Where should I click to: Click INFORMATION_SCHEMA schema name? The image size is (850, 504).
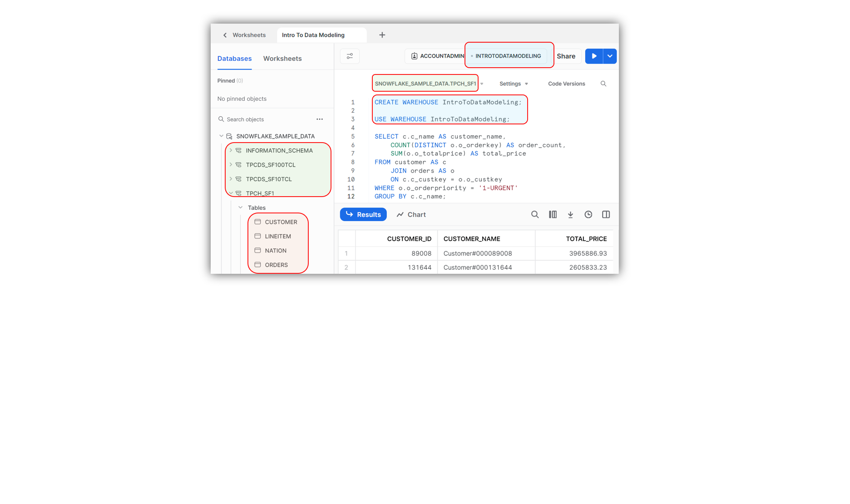(x=279, y=150)
